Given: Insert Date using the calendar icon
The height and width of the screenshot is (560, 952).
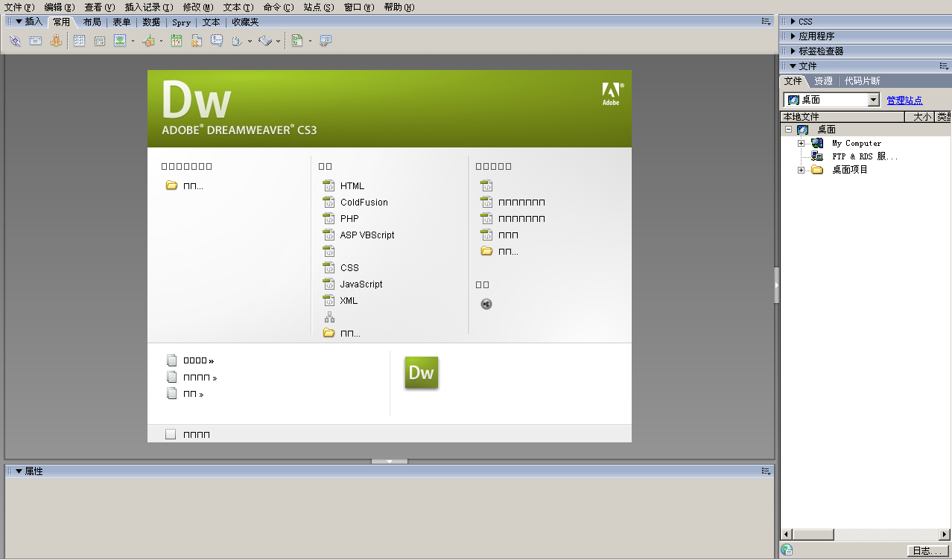Looking at the screenshot, I should point(177,41).
